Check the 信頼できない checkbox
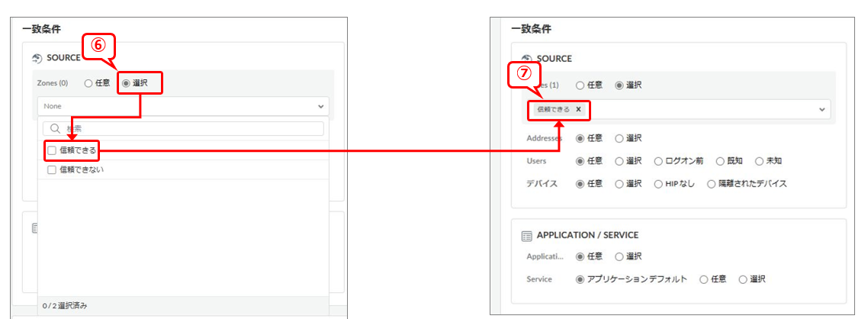Screen dimensions: 868x319 coord(52,169)
